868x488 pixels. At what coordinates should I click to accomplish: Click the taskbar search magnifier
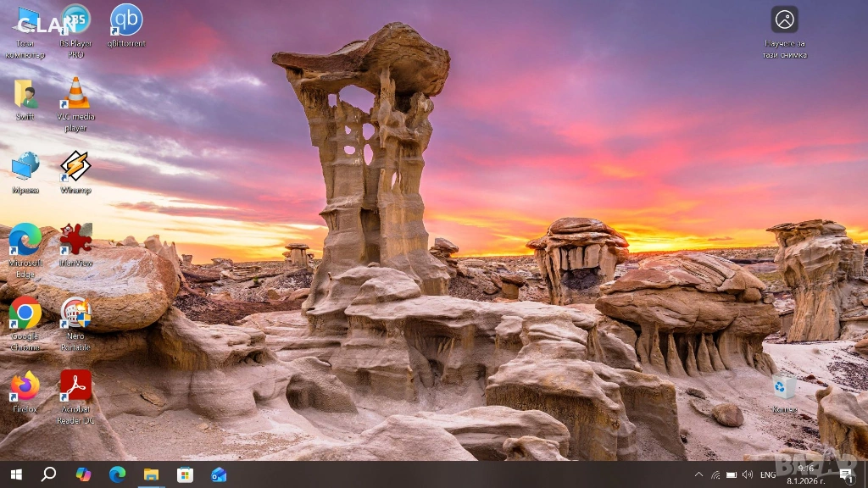pos(48,474)
